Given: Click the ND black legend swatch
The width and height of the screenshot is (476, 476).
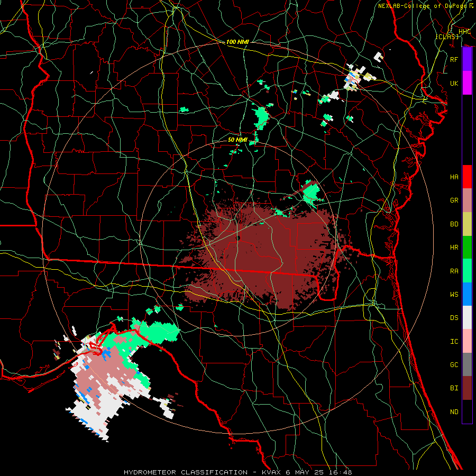Looking at the screenshot, I should 467,411.
